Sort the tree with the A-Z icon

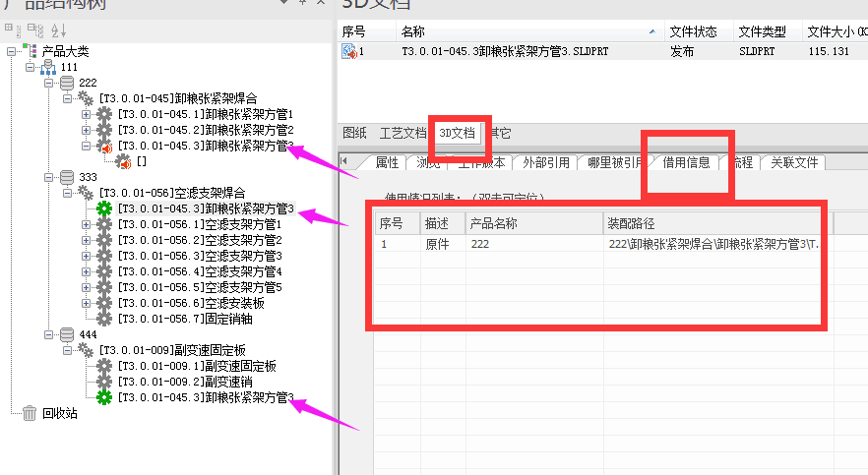click(58, 30)
